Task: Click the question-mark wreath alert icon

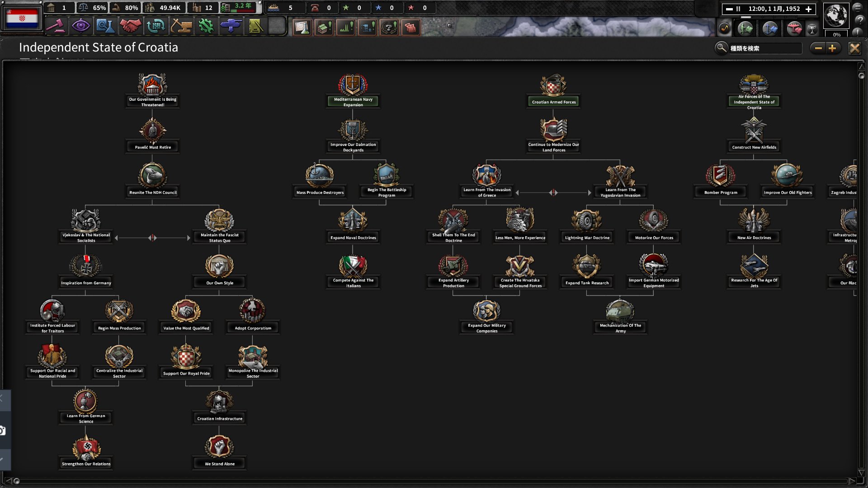Action: tap(389, 28)
